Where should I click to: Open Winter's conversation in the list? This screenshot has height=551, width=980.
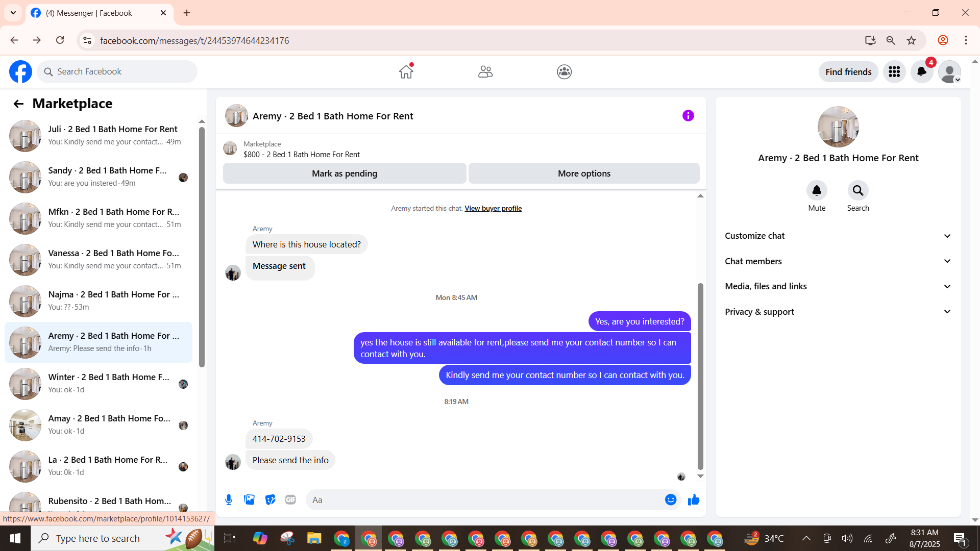[x=99, y=384]
